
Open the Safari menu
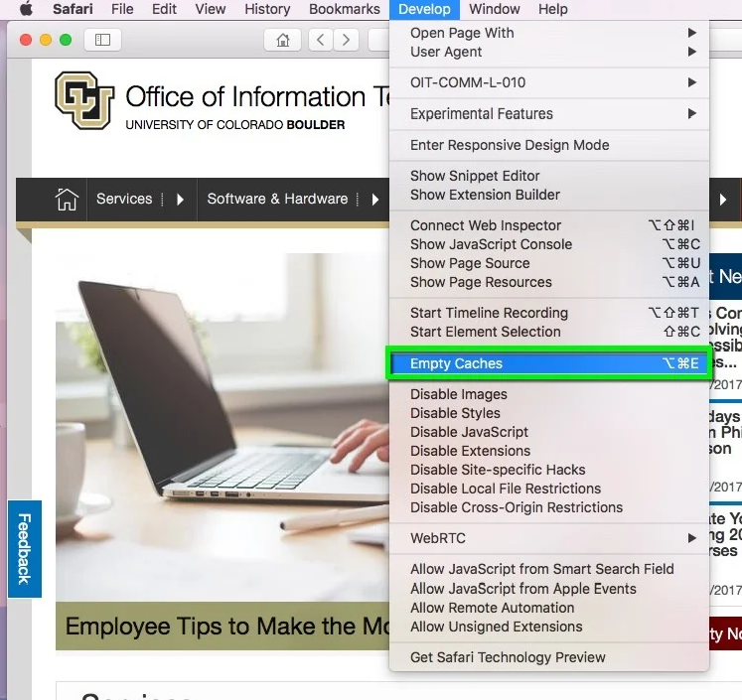73,9
